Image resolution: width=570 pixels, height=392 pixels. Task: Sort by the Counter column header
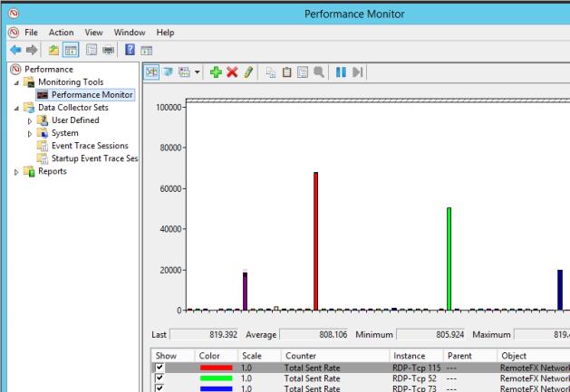point(300,356)
